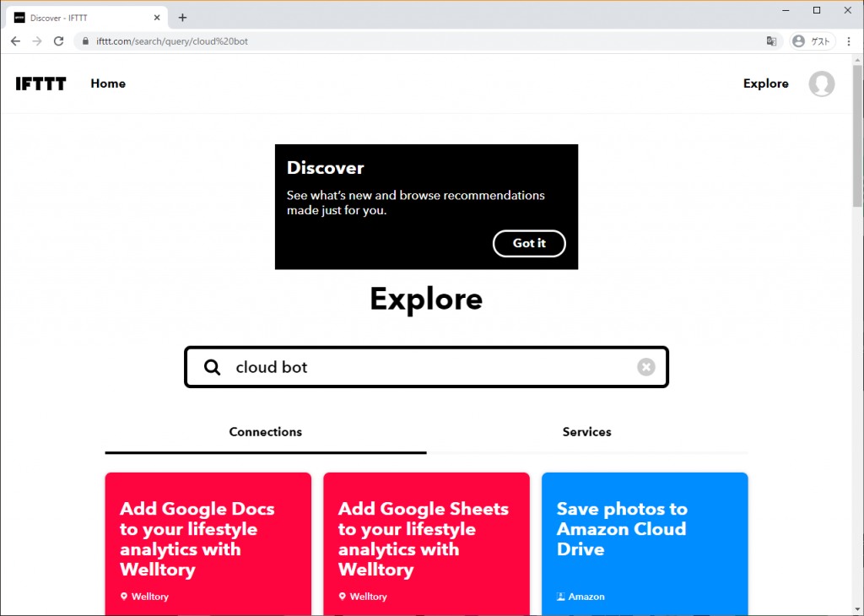Click the Home link in header
The image size is (864, 616).
pos(108,84)
